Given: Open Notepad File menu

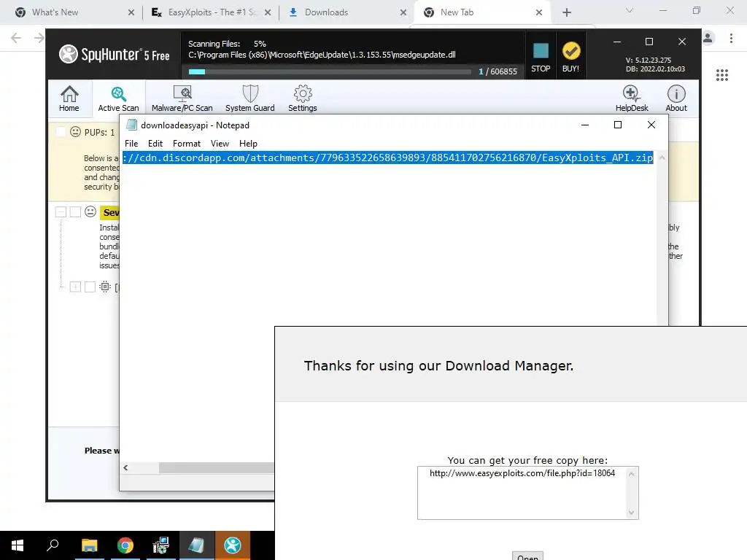Looking at the screenshot, I should click(131, 144).
